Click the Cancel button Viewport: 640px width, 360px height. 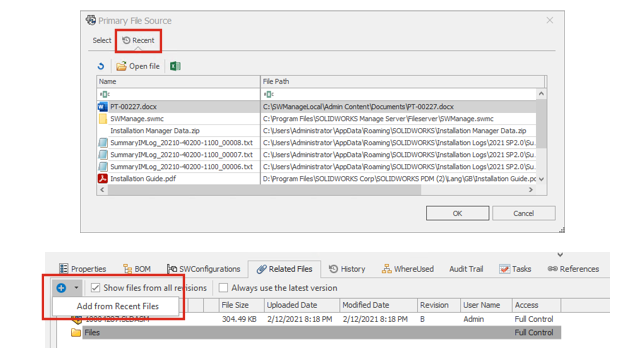(x=524, y=213)
